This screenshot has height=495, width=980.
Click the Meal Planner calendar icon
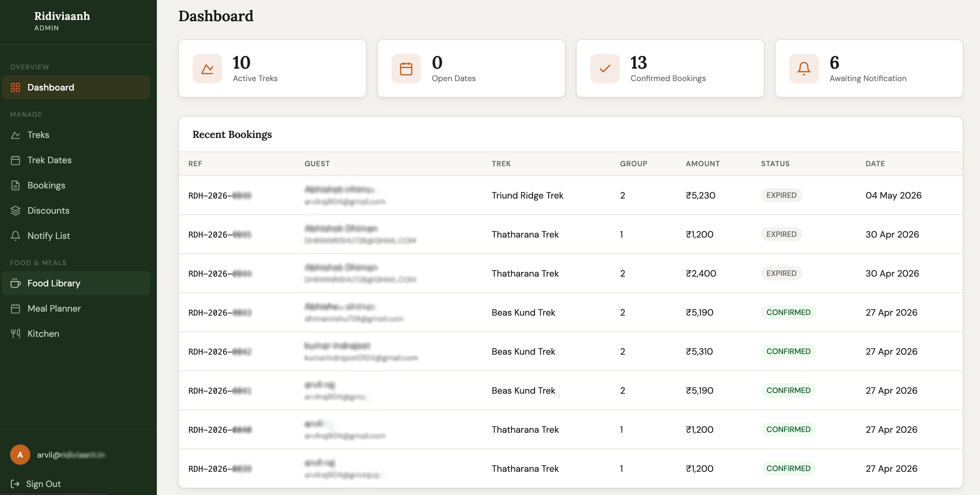15,308
